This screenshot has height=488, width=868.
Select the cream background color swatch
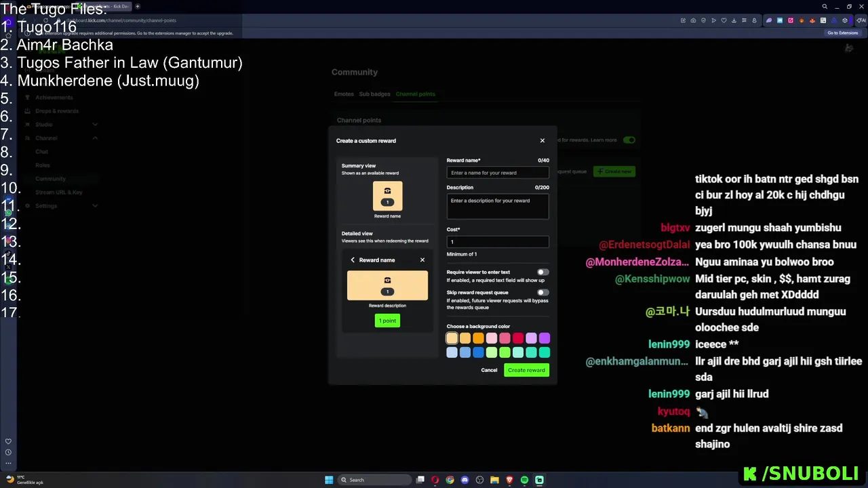click(x=452, y=338)
